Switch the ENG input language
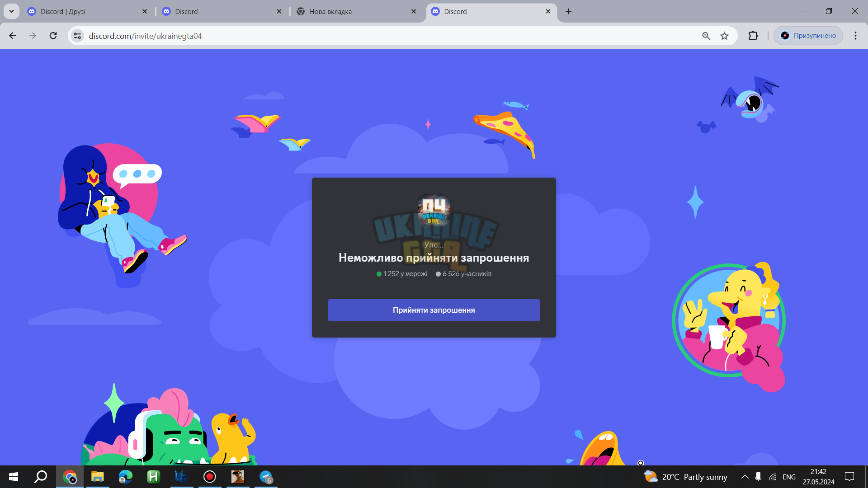Image resolution: width=868 pixels, height=488 pixels. [x=789, y=477]
